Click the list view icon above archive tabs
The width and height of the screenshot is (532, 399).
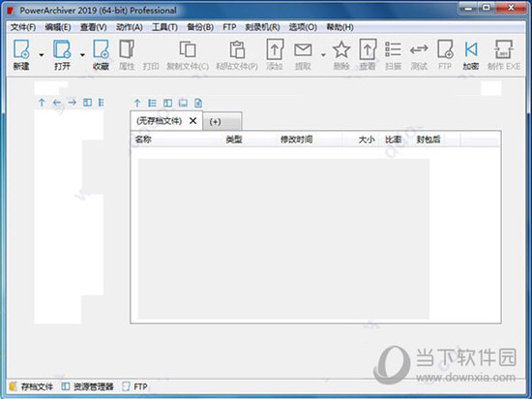(152, 103)
